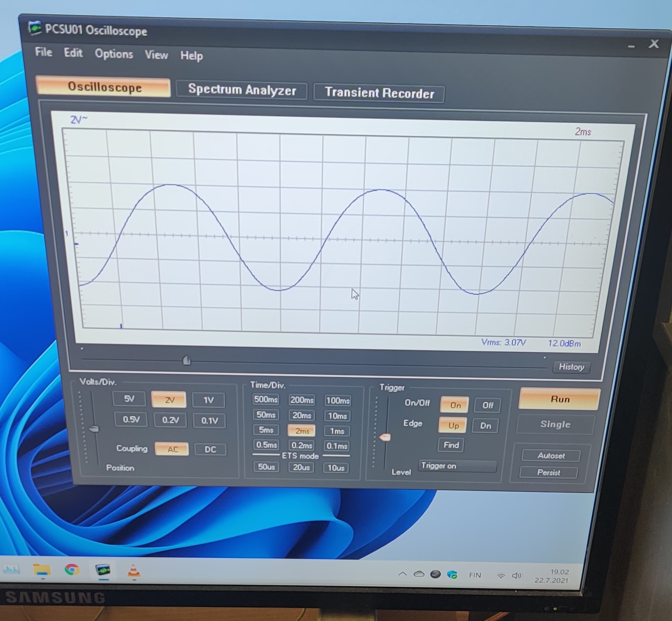Select 200ms time per division
This screenshot has height=621, width=672.
point(302,400)
